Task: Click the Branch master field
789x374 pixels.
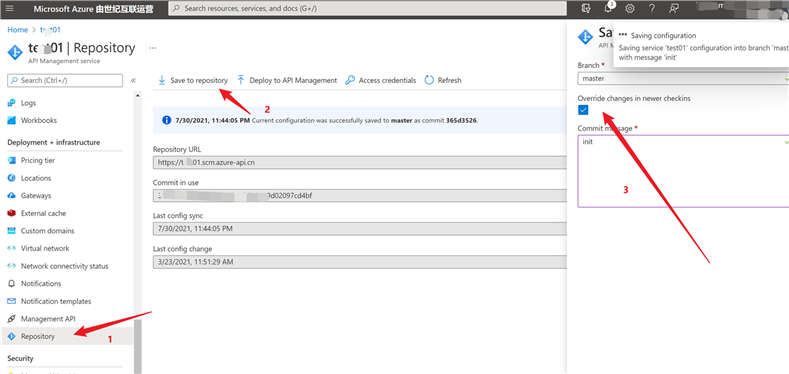Action: pos(683,79)
